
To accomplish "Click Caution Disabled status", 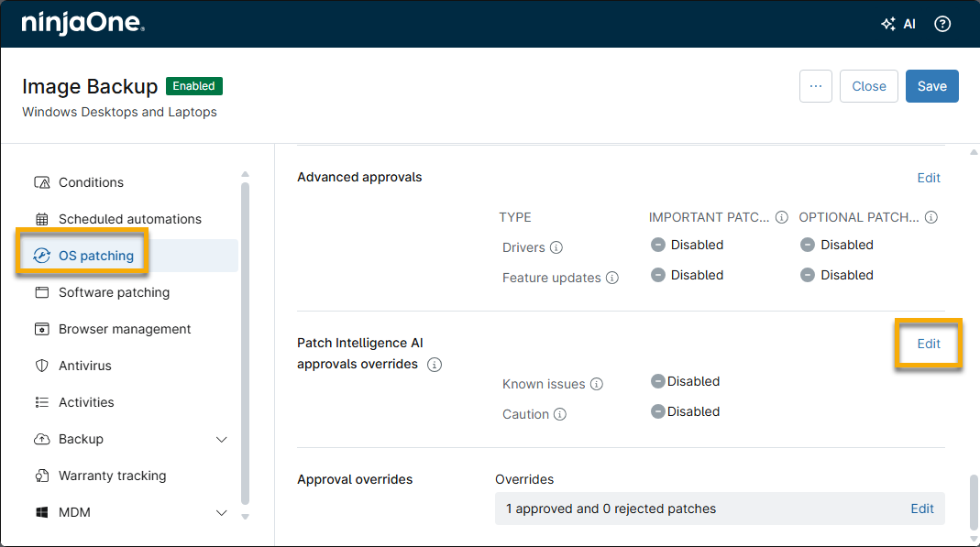I will coord(685,411).
